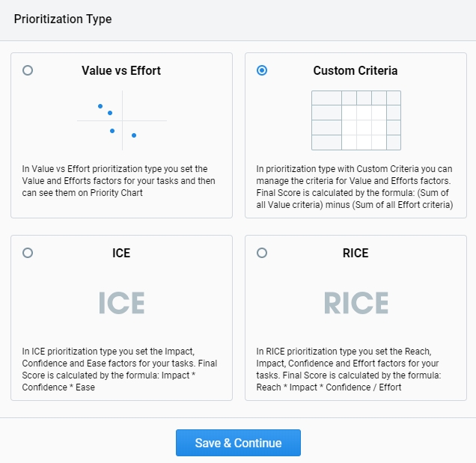Click the Custom Criteria card title

tap(356, 71)
